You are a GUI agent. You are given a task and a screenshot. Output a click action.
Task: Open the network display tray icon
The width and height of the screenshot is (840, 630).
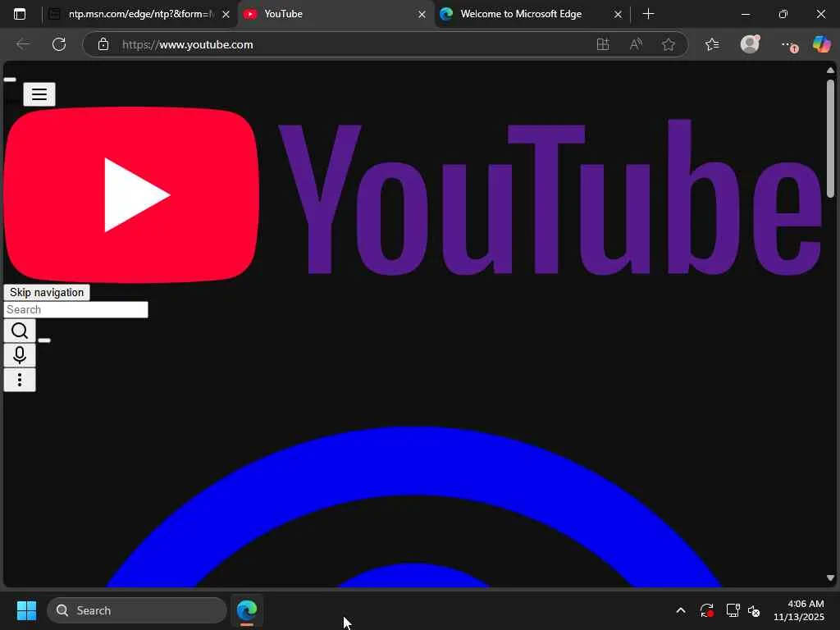[733, 610]
